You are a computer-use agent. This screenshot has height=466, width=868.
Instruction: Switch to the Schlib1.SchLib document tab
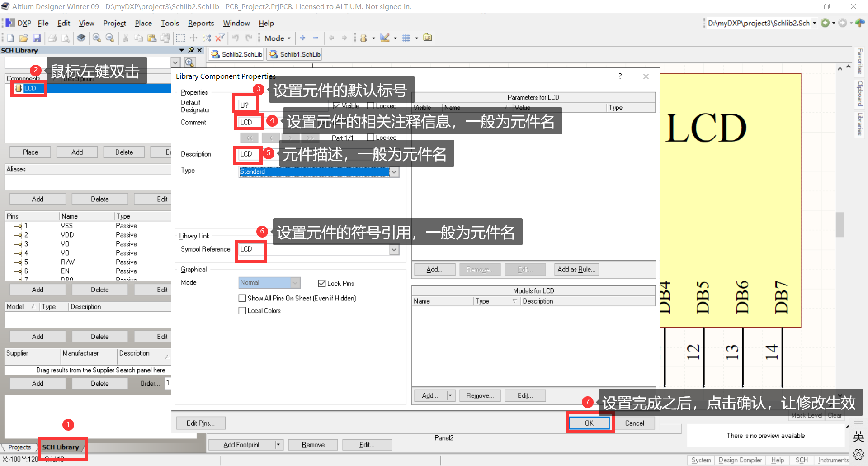(295, 54)
